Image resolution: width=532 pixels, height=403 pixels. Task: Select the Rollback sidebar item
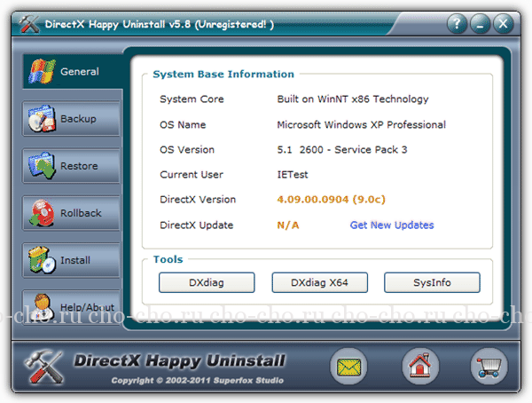(x=71, y=213)
